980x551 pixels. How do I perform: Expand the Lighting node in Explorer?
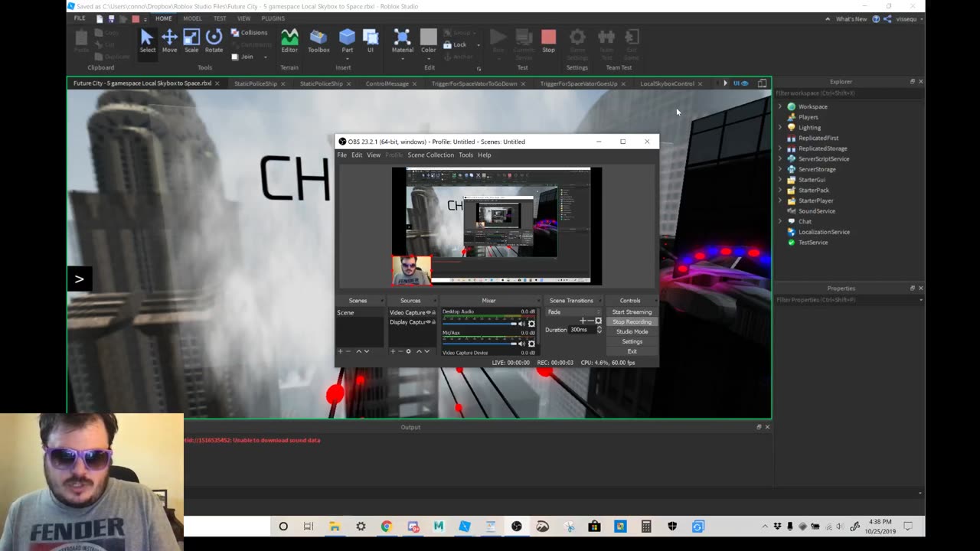(x=780, y=128)
